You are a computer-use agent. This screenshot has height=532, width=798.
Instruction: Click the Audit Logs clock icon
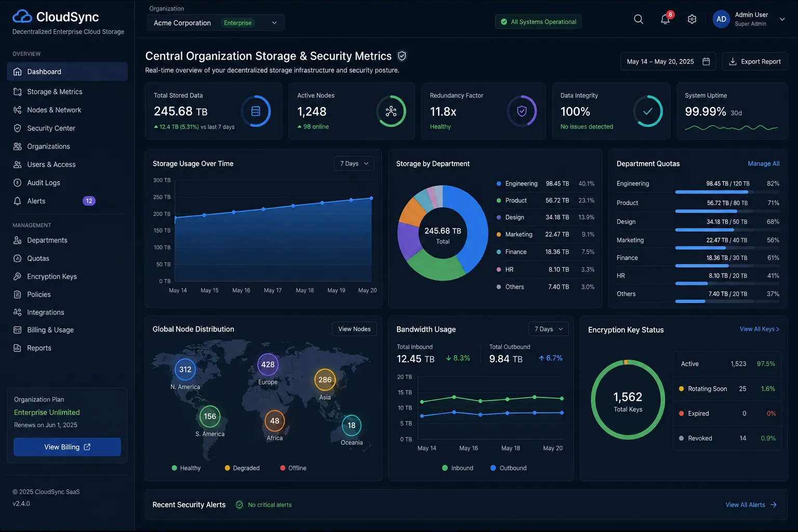[17, 182]
